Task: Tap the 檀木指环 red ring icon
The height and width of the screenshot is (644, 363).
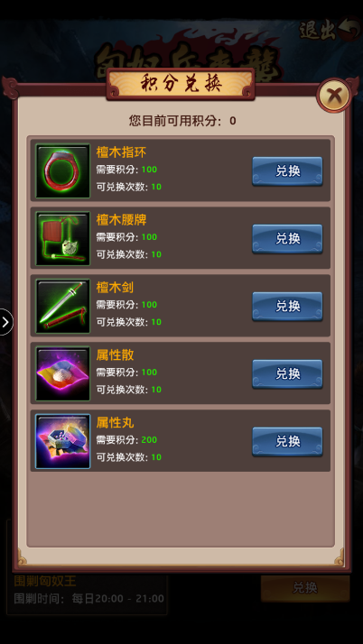Action: [x=62, y=170]
